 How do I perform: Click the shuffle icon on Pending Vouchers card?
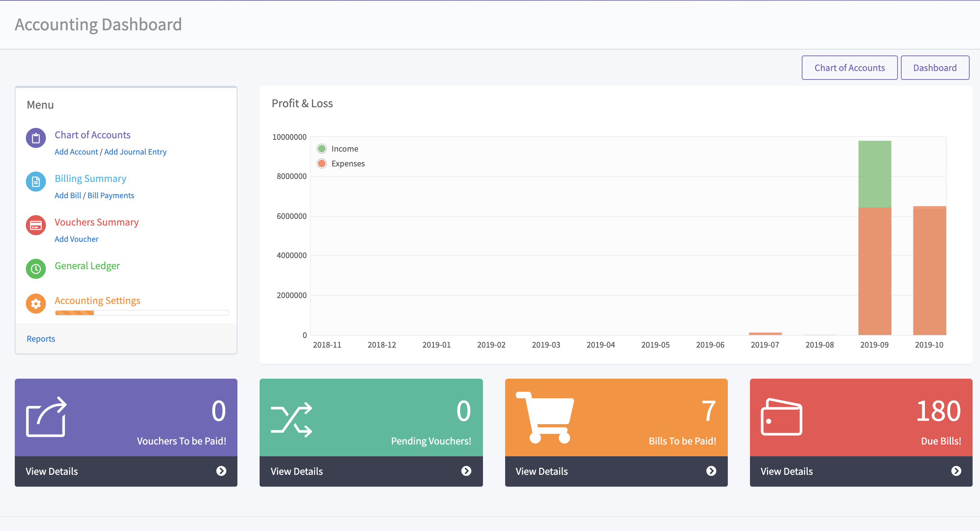point(291,419)
